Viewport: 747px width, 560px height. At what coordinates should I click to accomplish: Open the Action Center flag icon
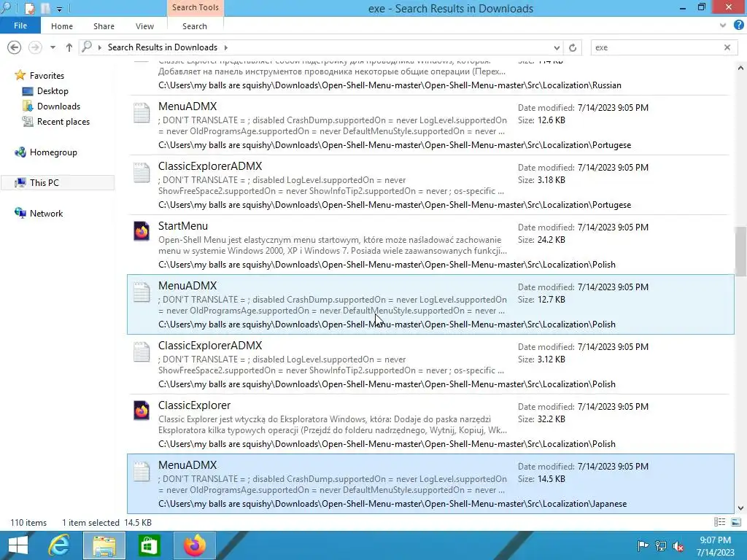[x=642, y=545]
